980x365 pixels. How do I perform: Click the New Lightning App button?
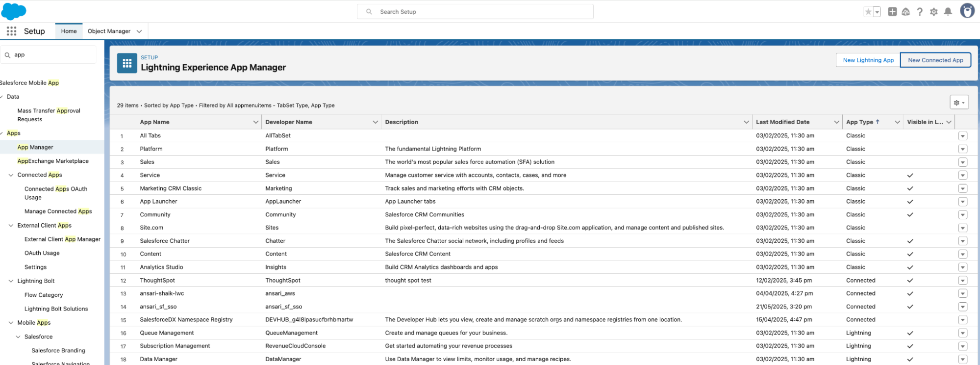(x=868, y=60)
